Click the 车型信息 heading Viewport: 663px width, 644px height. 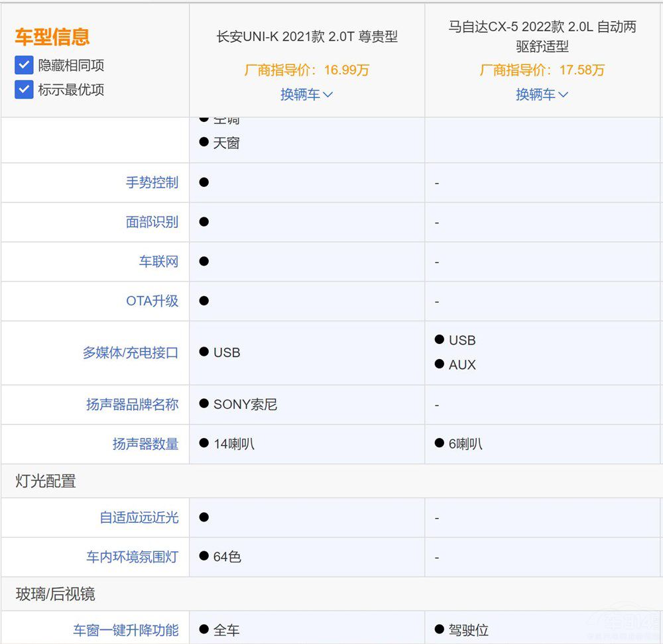pos(52,37)
